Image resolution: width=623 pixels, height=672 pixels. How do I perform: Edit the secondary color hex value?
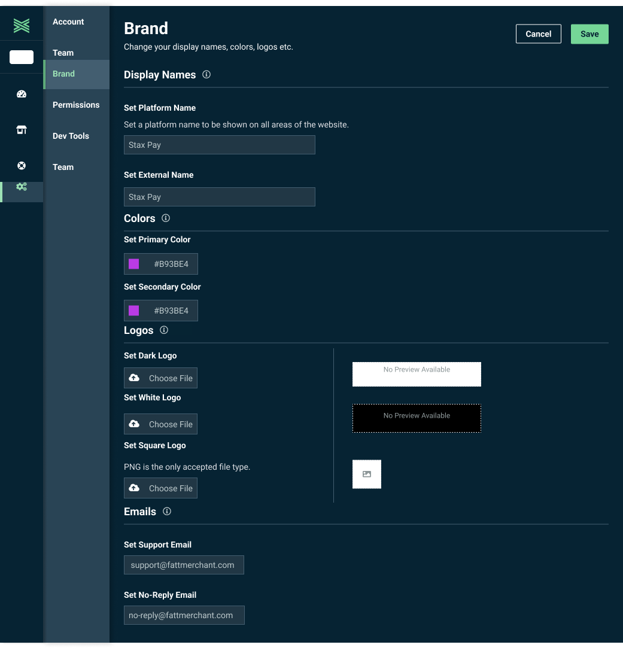pyautogui.click(x=171, y=311)
